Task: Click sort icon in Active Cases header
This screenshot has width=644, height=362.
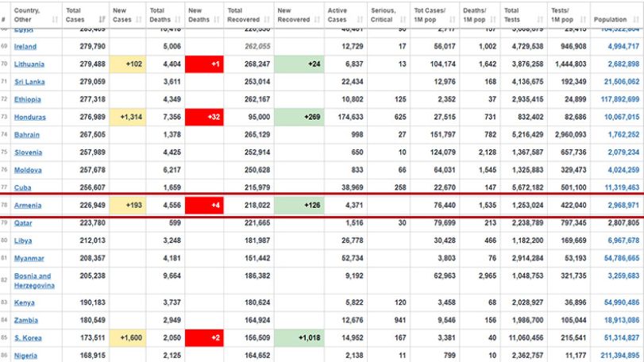Action: point(360,19)
